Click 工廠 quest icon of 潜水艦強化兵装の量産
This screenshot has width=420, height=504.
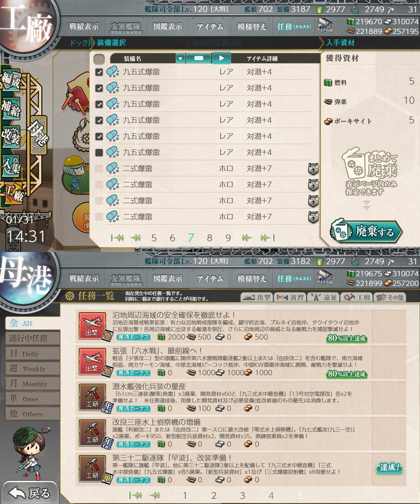92,398
